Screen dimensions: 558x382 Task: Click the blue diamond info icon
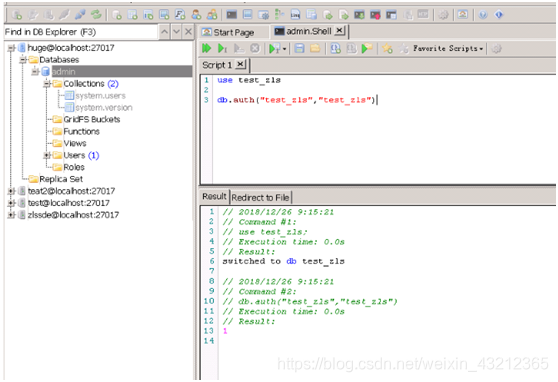[499, 15]
